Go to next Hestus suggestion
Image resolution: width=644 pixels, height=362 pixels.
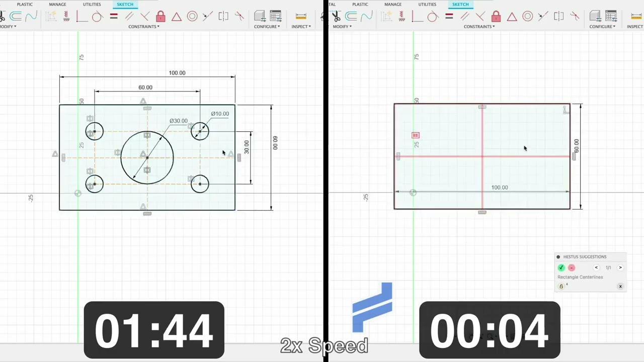click(620, 268)
